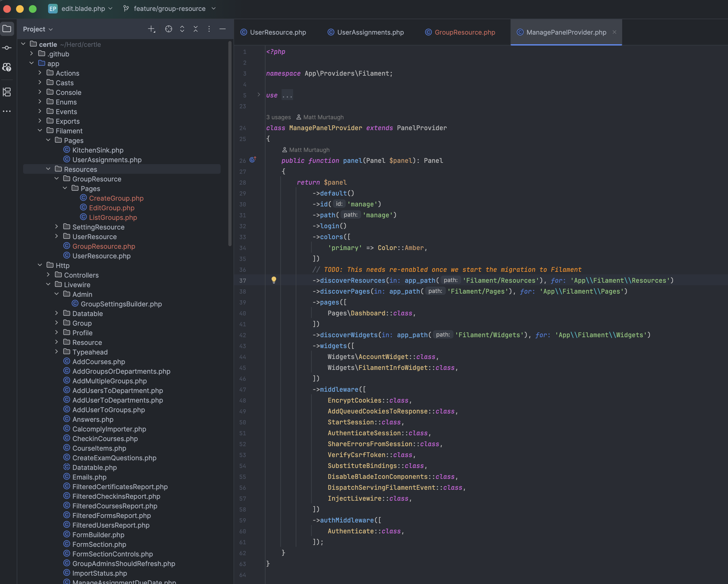
Task: Expand the SettingResource folder
Action: [56, 227]
